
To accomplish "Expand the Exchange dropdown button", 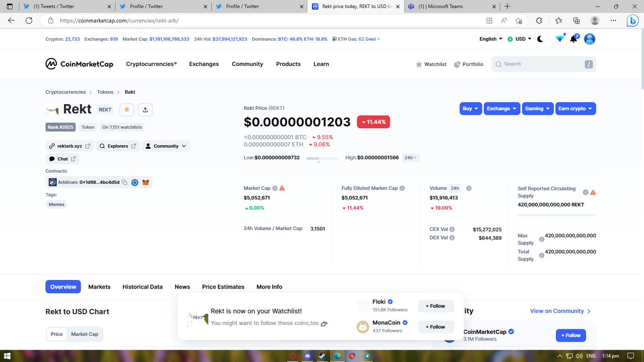I will (x=502, y=108).
